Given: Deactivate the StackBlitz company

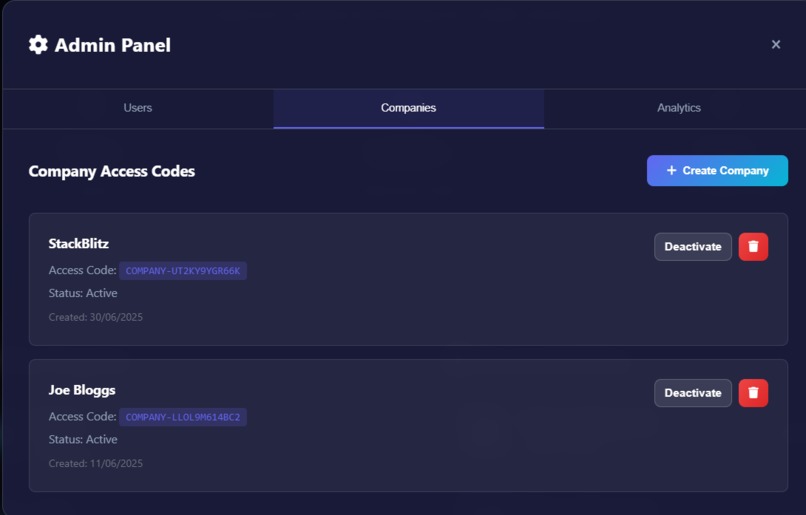Looking at the screenshot, I should coord(692,247).
